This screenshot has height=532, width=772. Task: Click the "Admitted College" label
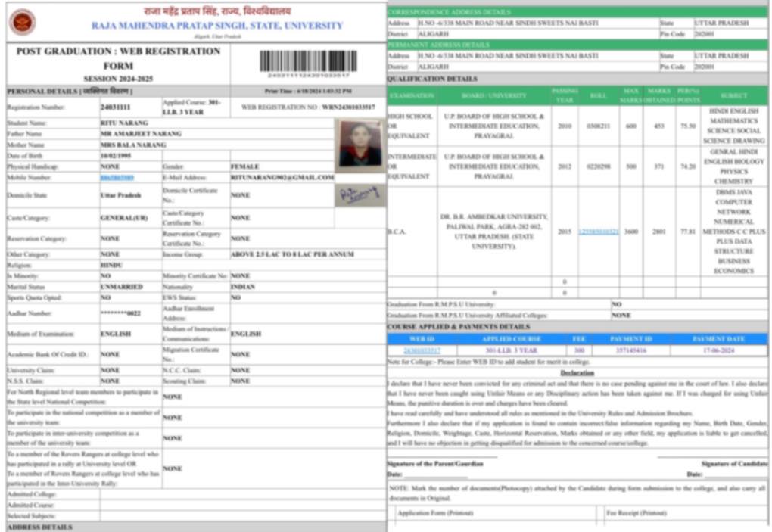click(31, 494)
